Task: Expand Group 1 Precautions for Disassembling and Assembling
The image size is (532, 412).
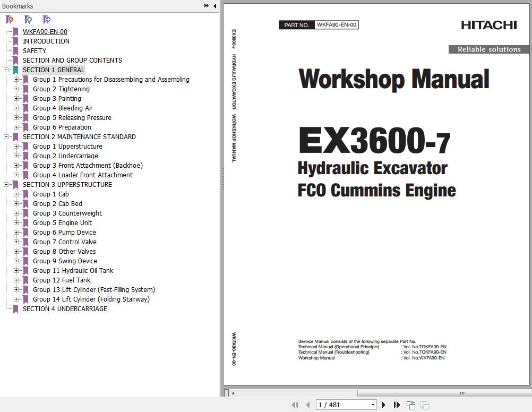Action: 16,80
